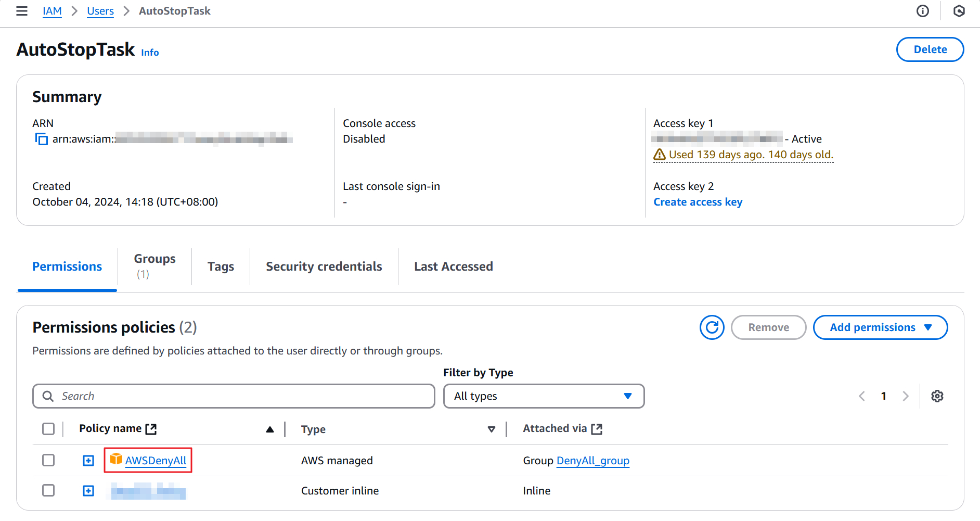Go to IAM breadcrumb link

52,11
